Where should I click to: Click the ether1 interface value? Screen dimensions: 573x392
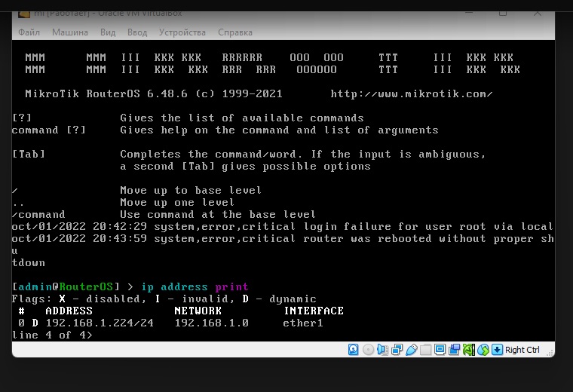[303, 323]
